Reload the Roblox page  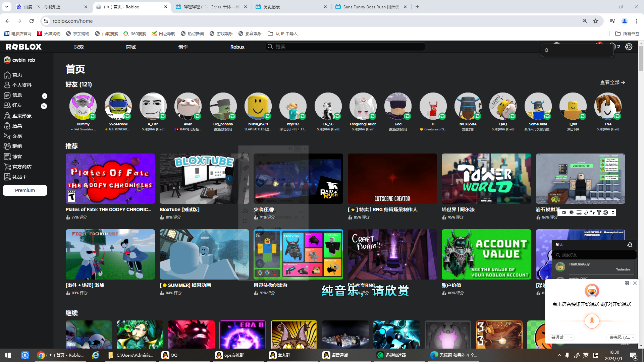pyautogui.click(x=32, y=21)
